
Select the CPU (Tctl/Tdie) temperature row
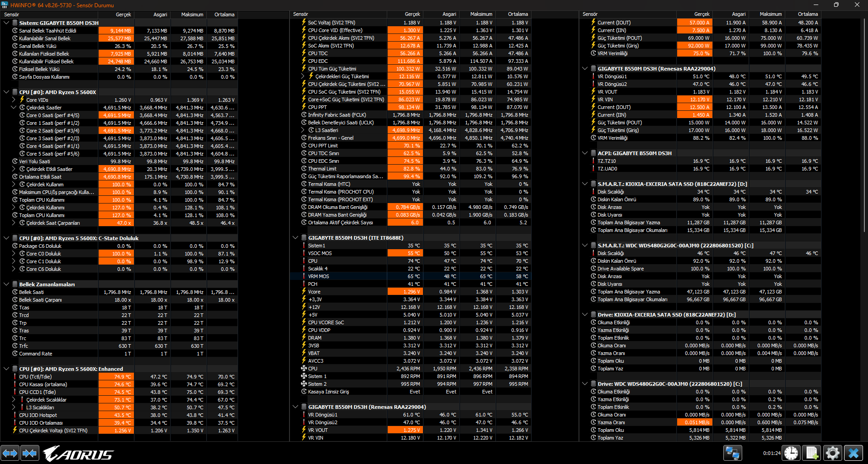click(119, 377)
